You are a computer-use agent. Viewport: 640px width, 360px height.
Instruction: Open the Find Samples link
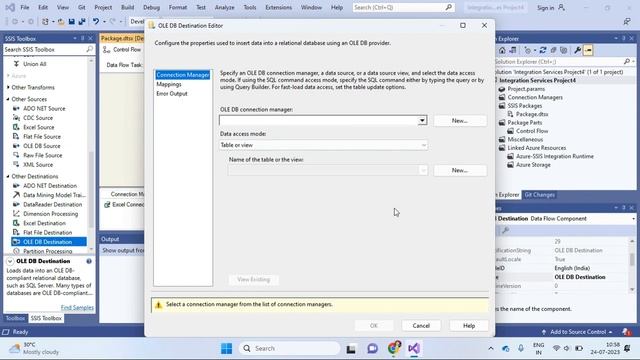[x=77, y=307]
